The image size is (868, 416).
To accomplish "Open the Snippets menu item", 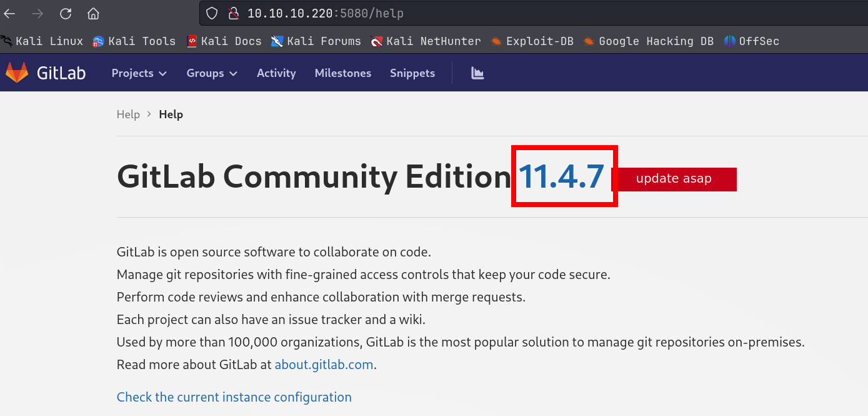I will [412, 73].
